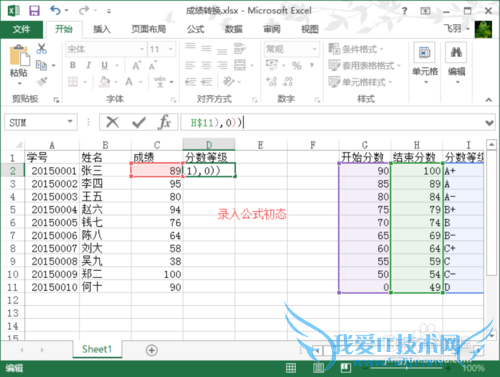Viewport: 500px width, 377px height.
Task: Open the 单元格 Cells group button
Action: pyautogui.click(x=425, y=63)
